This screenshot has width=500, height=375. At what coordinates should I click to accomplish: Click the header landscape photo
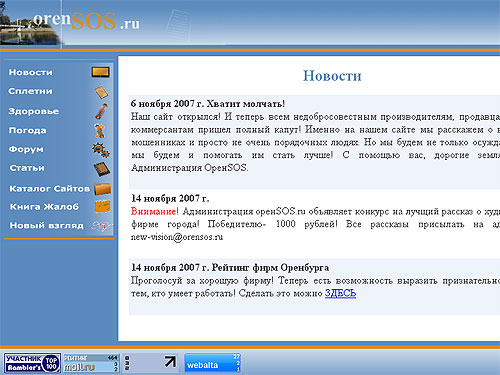click(31, 23)
